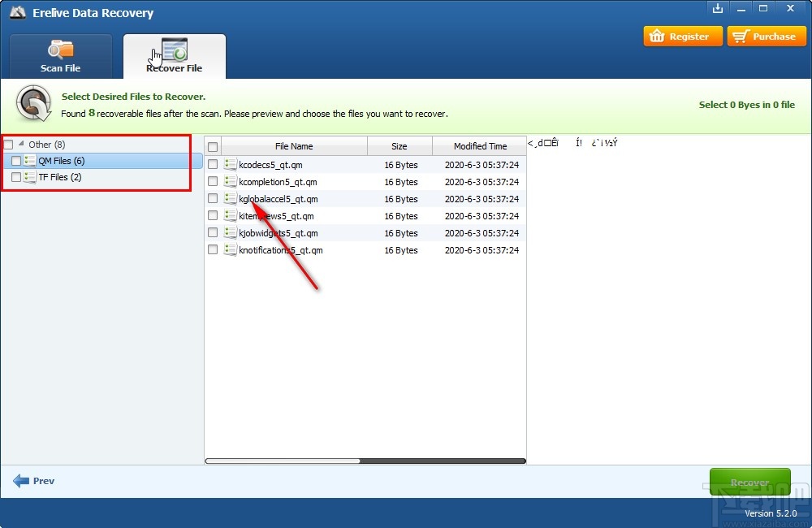Click the Version 5.2.0 label
812x528 pixels.
click(771, 513)
